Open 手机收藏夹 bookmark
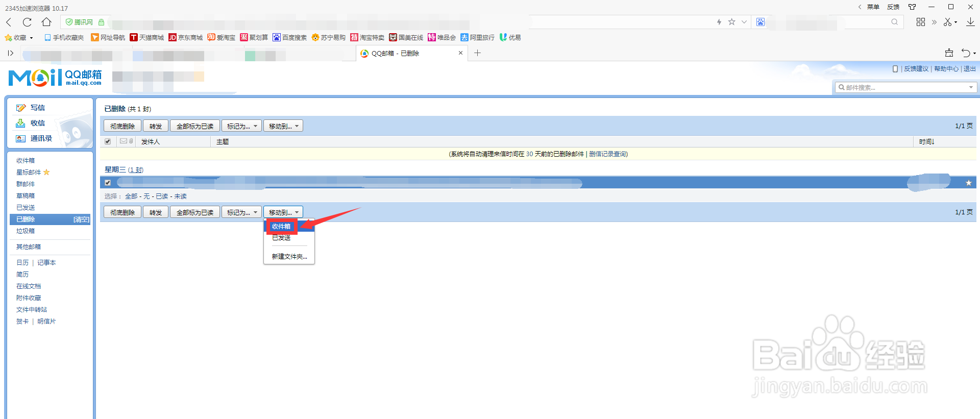Screen dimensions: 980x419 coord(64,37)
